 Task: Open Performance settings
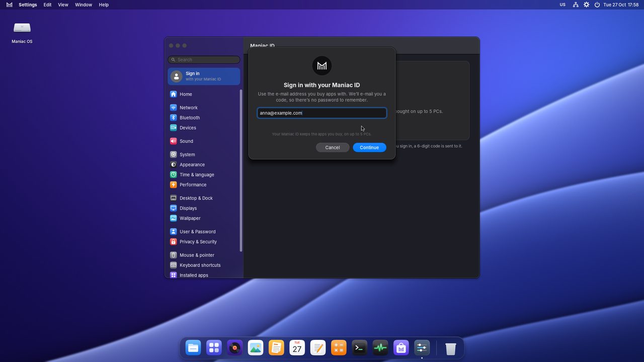204,185
